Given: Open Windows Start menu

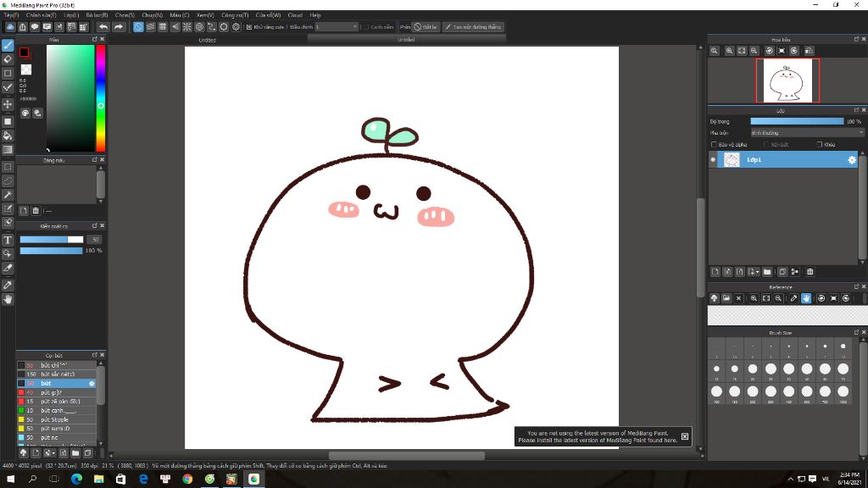Looking at the screenshot, I should pyautogui.click(x=10, y=480).
